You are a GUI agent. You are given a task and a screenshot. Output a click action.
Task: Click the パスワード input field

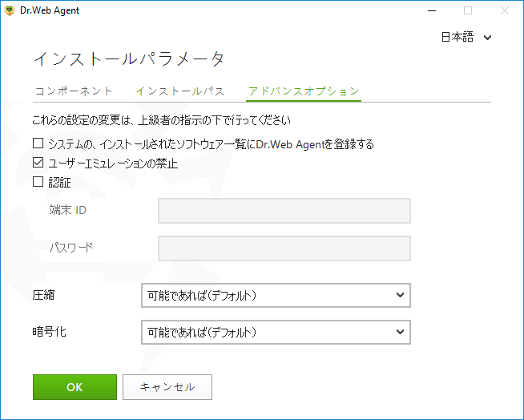[284, 248]
